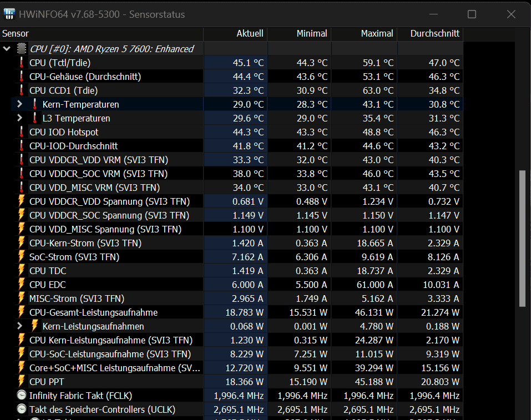The image size is (531, 420).
Task: Click the Durchschnitt column header
Action: pos(430,33)
